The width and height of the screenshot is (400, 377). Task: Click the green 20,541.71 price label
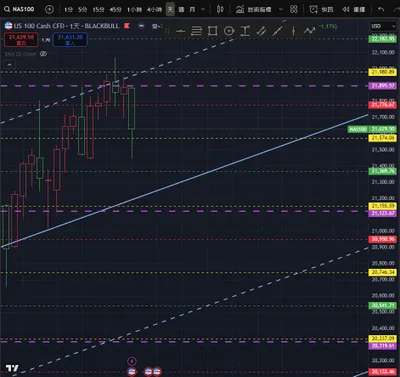(383, 305)
